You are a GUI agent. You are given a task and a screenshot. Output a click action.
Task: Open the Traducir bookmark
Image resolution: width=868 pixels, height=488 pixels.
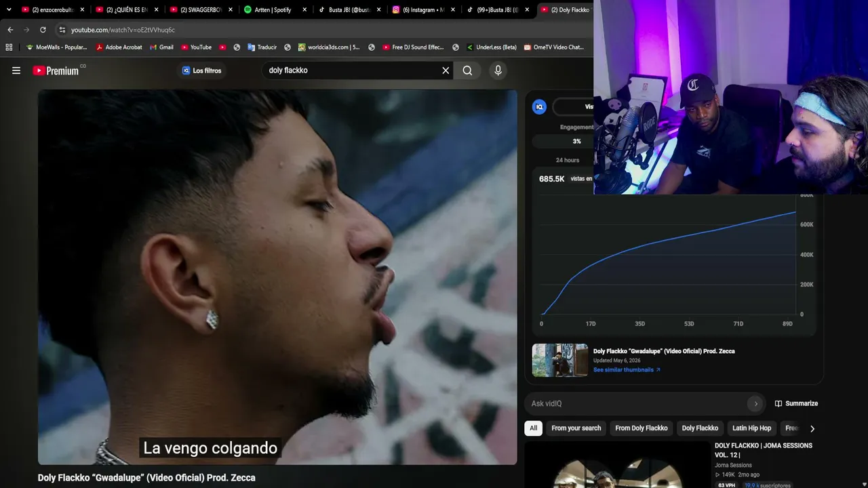coord(262,47)
